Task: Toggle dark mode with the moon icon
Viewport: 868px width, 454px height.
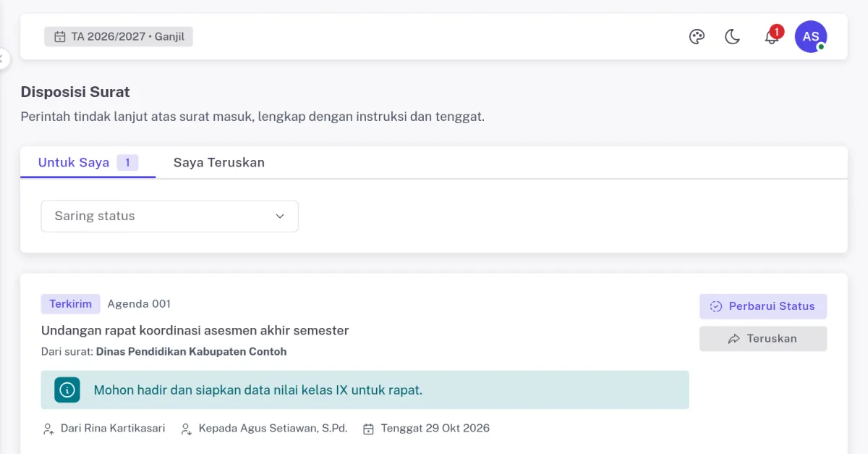Action: coord(733,37)
